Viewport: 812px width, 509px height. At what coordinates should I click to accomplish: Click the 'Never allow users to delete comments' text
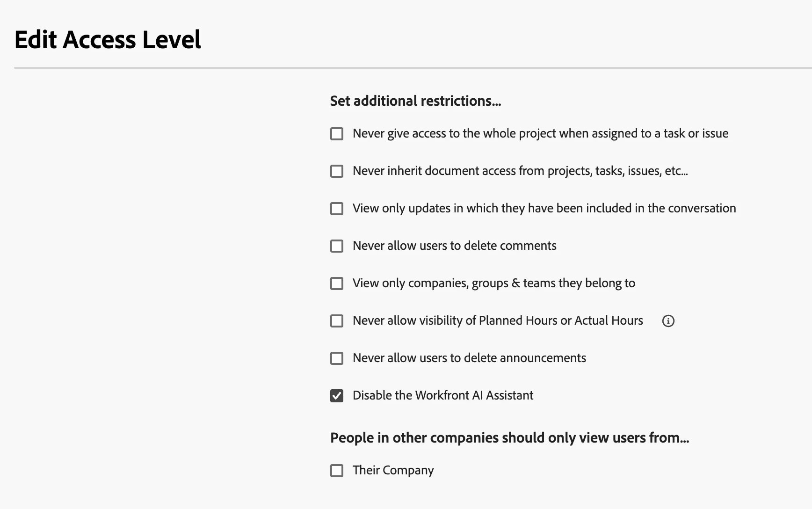pyautogui.click(x=454, y=246)
